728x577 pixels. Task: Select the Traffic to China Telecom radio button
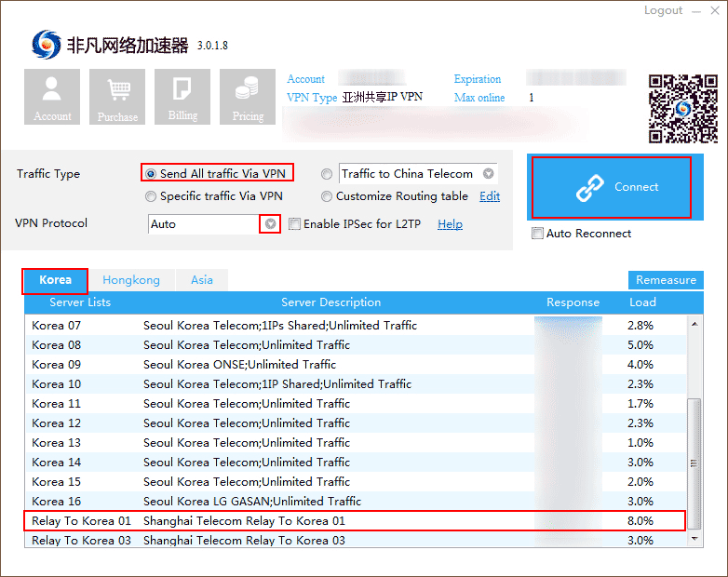[x=327, y=174]
